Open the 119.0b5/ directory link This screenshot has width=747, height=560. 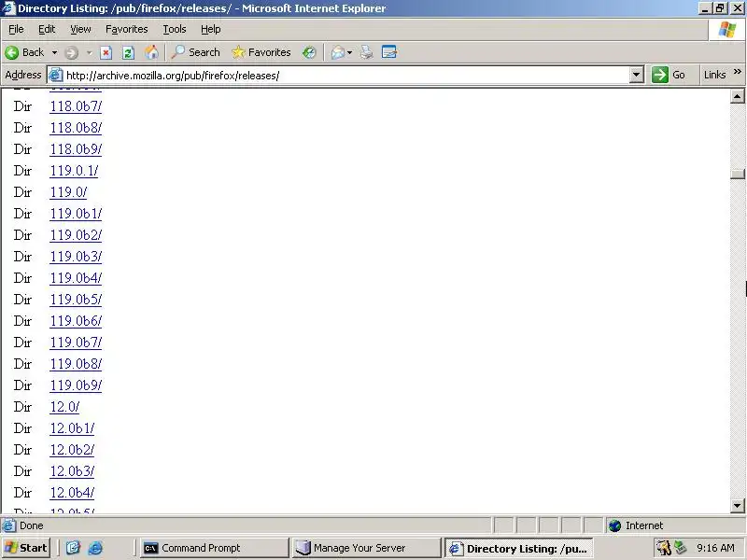[76, 299]
